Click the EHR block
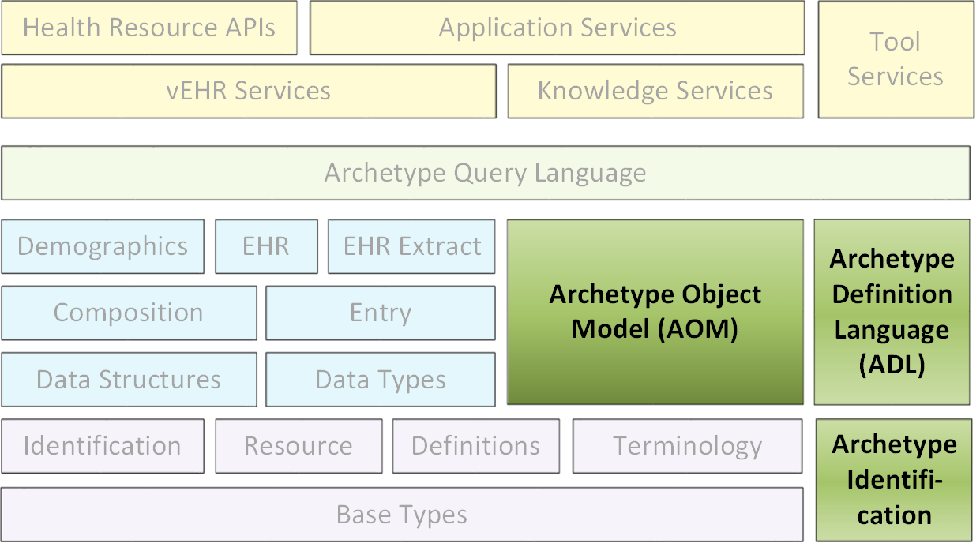The image size is (980, 547). tap(266, 246)
